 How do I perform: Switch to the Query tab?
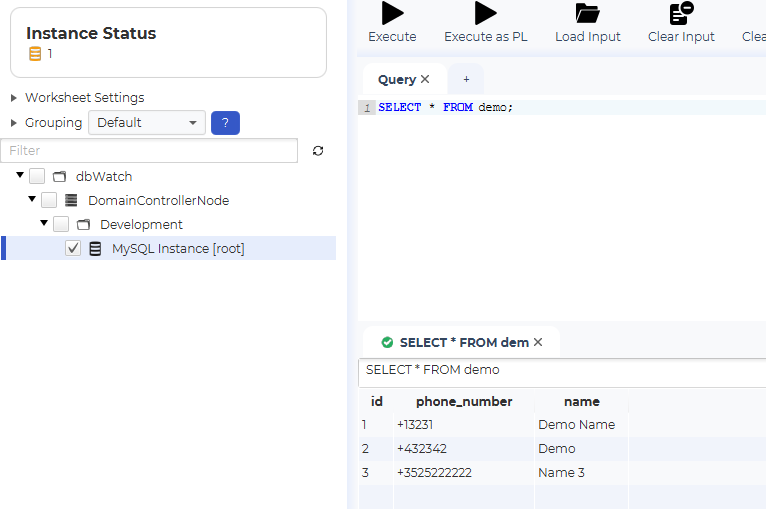coord(397,80)
